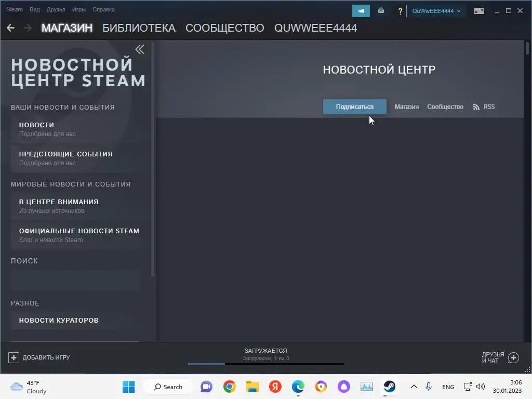Screen dimensions: 532x399
Task: Collapse the news sidebar with double chevron
Action: [x=140, y=49]
